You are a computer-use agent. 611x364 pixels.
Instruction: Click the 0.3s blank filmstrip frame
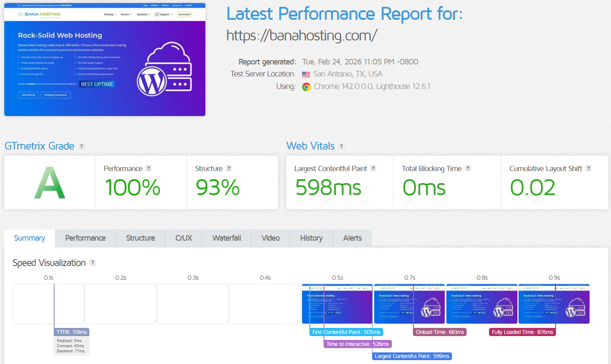tap(193, 304)
